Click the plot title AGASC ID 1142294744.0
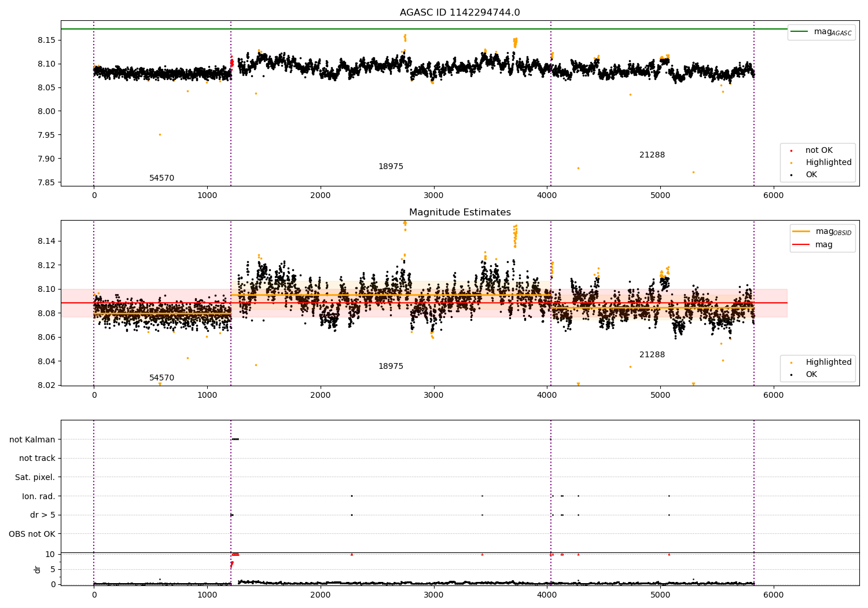868x608 pixels. [459, 13]
